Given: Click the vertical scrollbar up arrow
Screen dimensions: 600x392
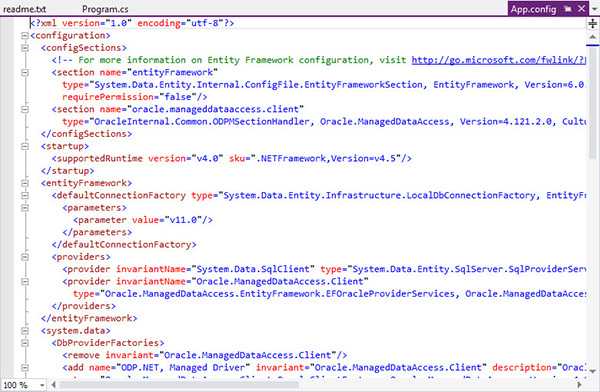Looking at the screenshot, I should 592,37.
